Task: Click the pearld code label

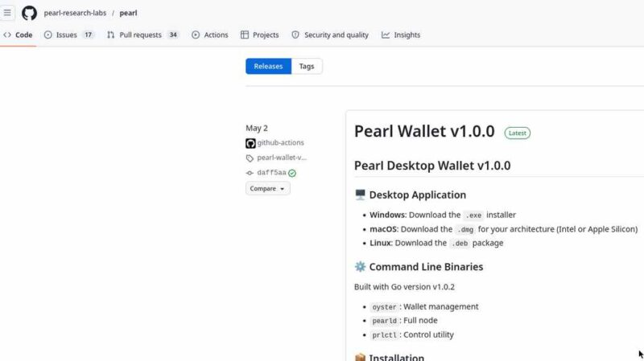Action: 384,321
